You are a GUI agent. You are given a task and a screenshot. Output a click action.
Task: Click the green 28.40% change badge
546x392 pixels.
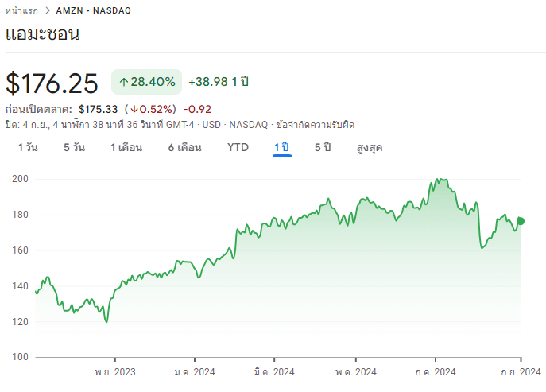click(146, 82)
